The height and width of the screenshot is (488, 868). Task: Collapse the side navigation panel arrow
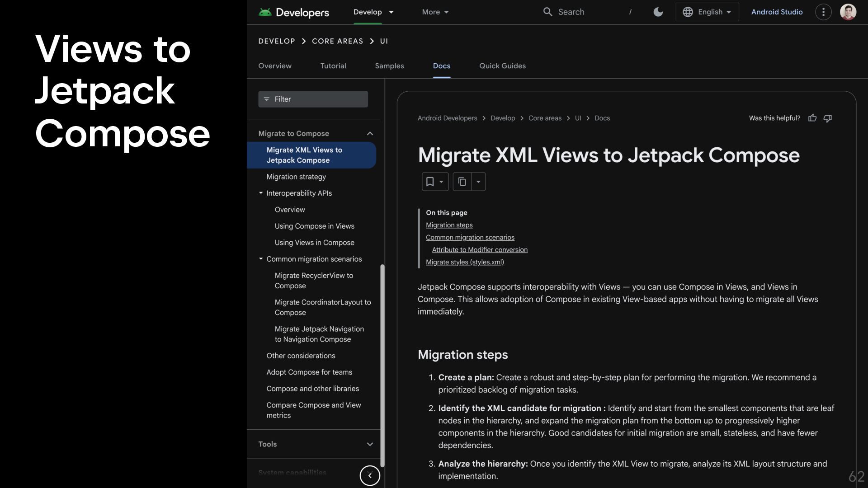370,475
